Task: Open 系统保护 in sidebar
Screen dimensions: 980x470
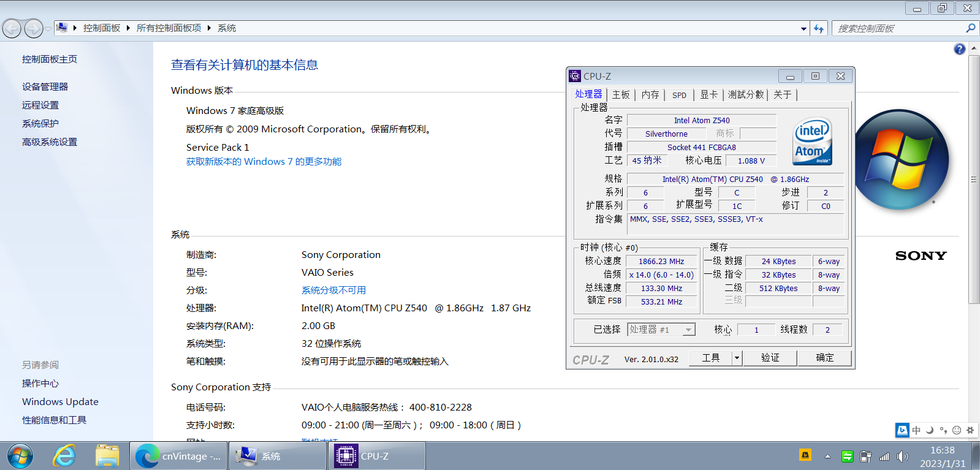Action: [40, 124]
